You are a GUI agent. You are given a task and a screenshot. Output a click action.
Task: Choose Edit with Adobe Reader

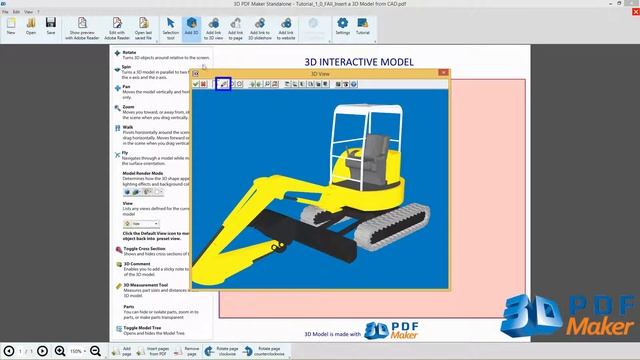tap(117, 29)
